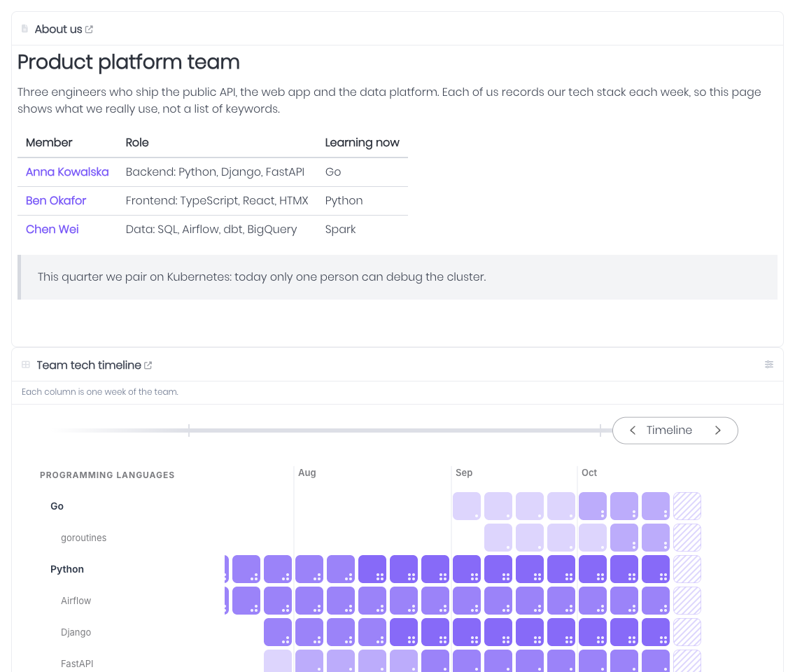Click hatched current-week cell in Airflow row
Screen dimensions: 795x672
(687, 601)
